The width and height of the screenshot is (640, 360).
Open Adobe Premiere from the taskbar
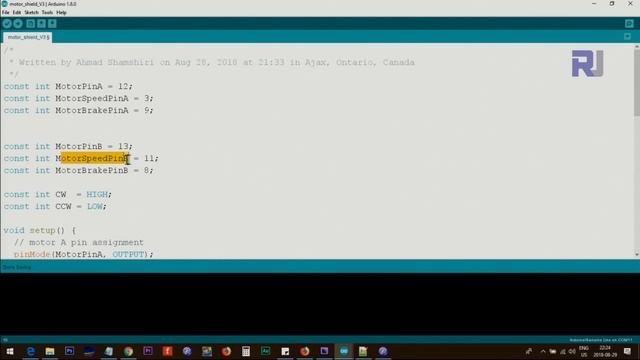coord(148,351)
